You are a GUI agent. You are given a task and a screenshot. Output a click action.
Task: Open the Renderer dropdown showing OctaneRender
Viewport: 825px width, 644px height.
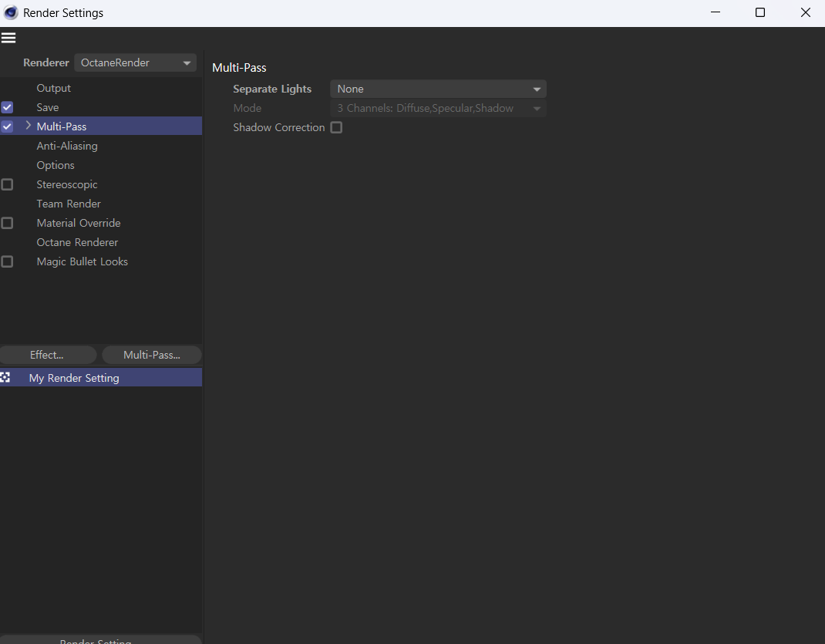135,62
